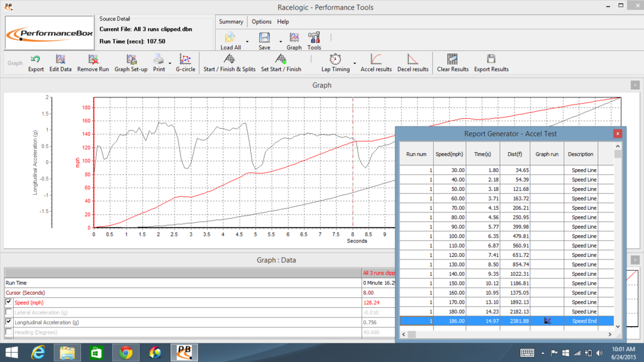The height and width of the screenshot is (362, 644).
Task: Select the 186.00 Speed End row
Action: (x=507, y=321)
